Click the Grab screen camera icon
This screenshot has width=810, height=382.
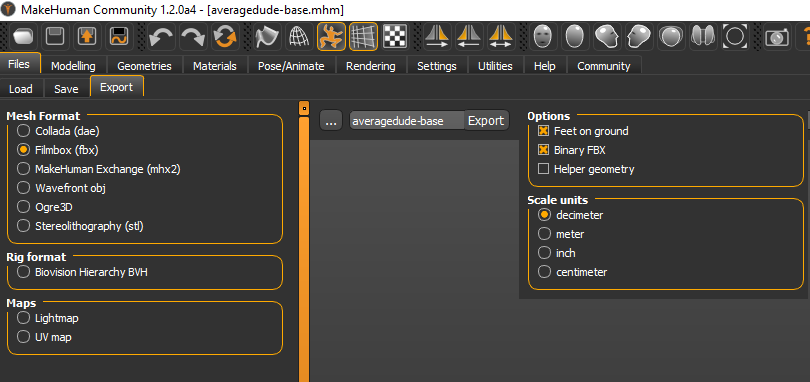click(777, 37)
